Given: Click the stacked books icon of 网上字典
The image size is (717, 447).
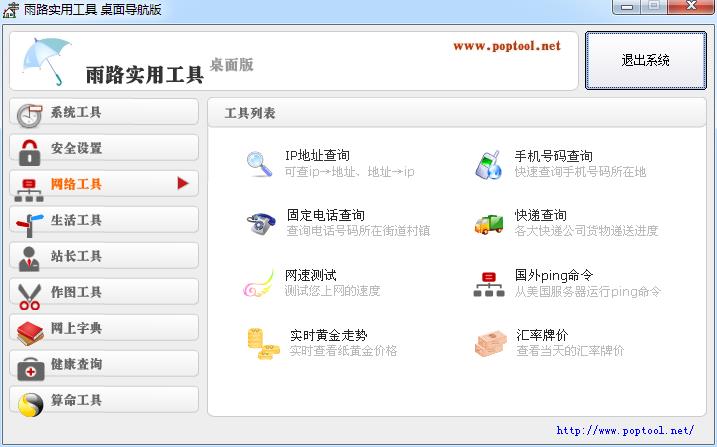Looking at the screenshot, I should pyautogui.click(x=30, y=333).
